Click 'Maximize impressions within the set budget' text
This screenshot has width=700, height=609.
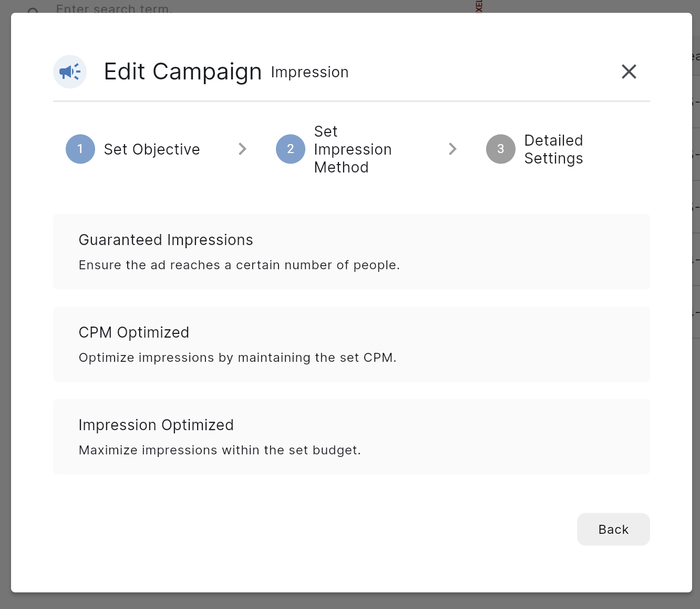(220, 450)
